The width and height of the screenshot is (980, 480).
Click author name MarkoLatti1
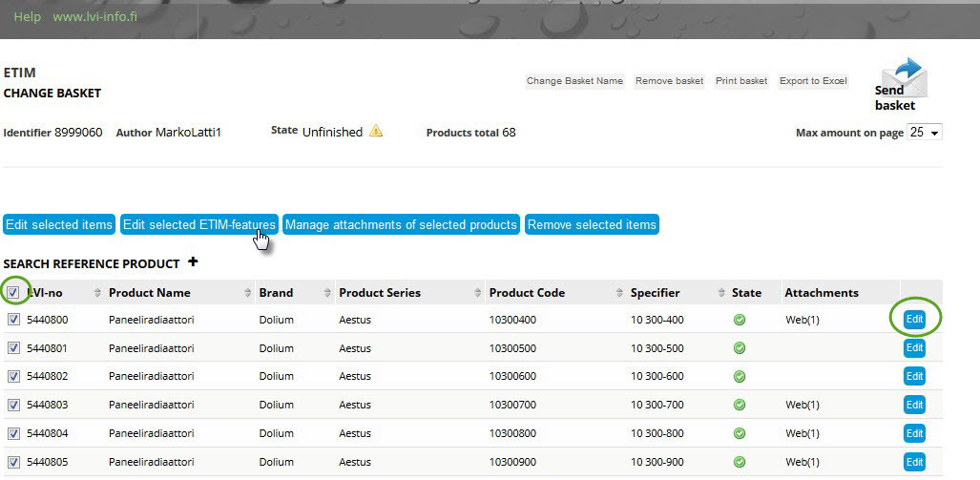188,133
